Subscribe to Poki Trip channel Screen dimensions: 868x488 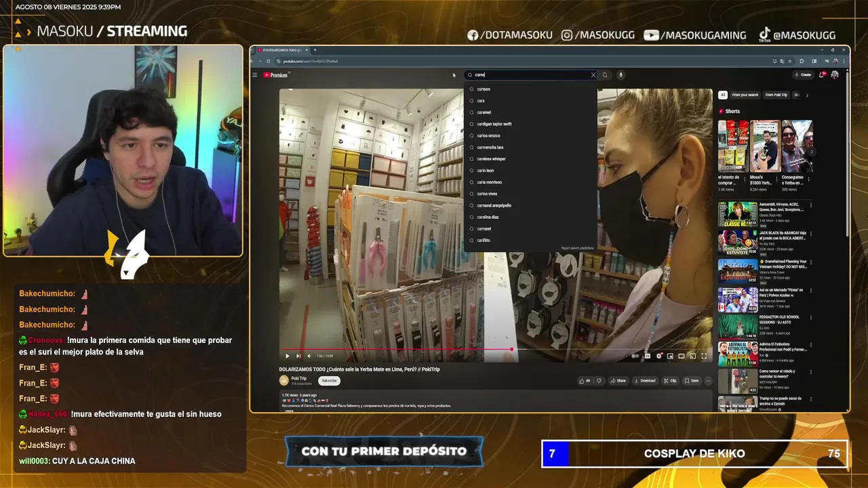click(330, 381)
